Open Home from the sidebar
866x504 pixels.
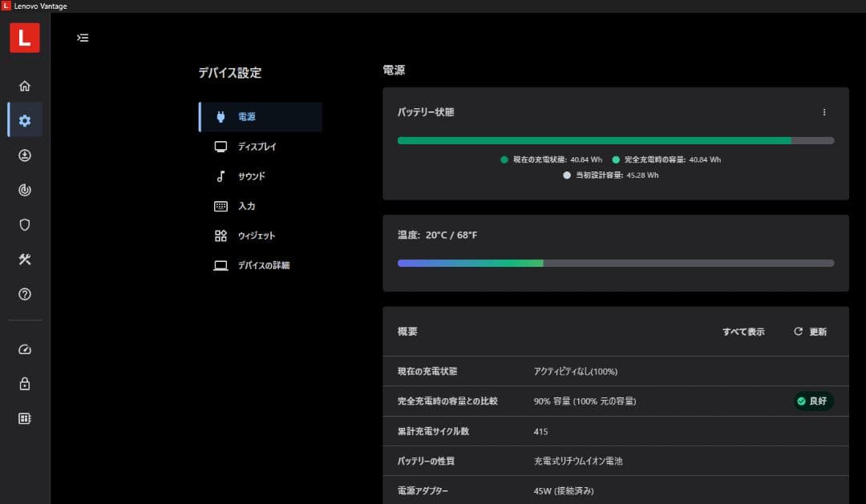tap(25, 86)
